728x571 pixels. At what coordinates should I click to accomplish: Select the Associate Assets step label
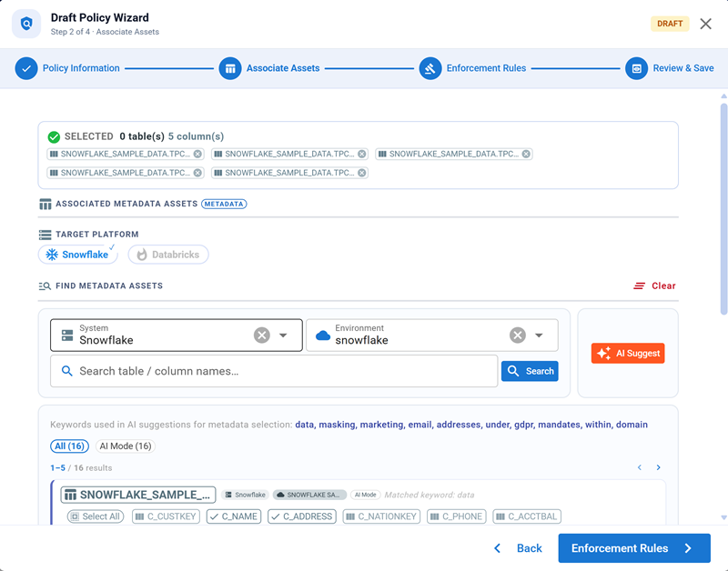click(283, 68)
